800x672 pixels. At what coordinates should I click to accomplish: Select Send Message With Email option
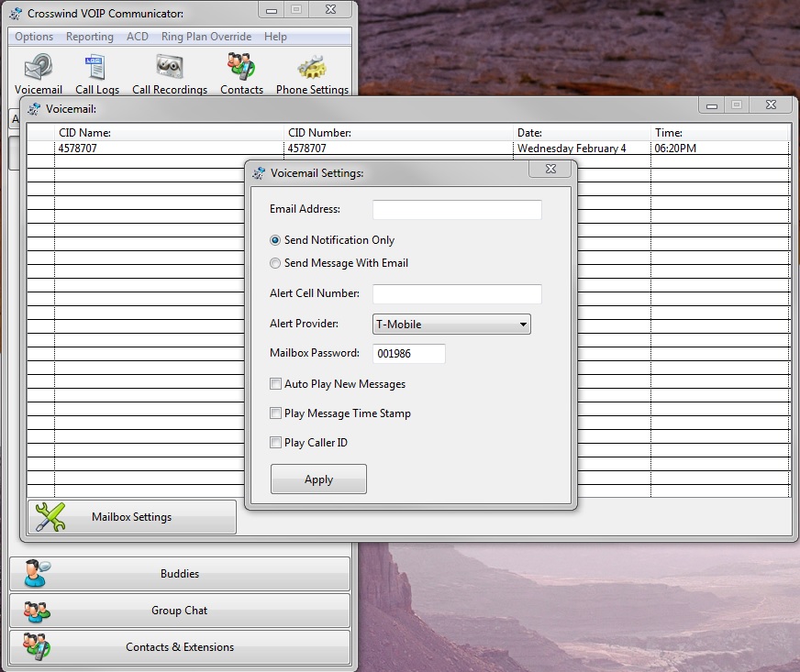pos(276,263)
